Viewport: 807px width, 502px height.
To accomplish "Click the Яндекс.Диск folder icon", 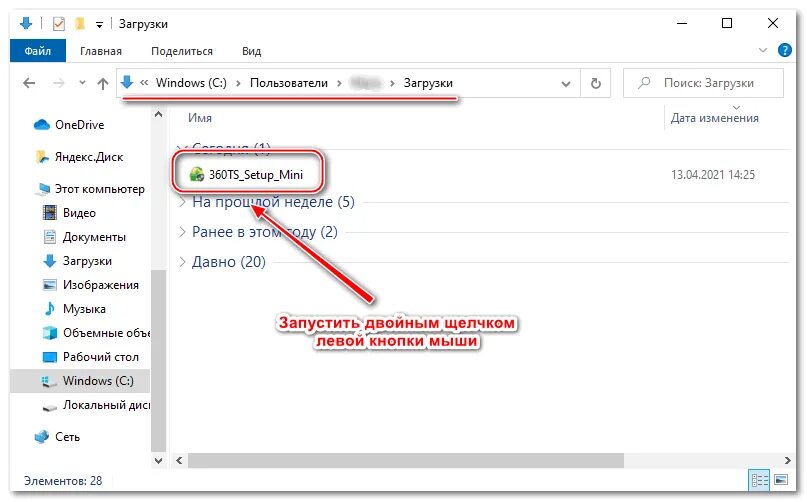I will tap(41, 157).
